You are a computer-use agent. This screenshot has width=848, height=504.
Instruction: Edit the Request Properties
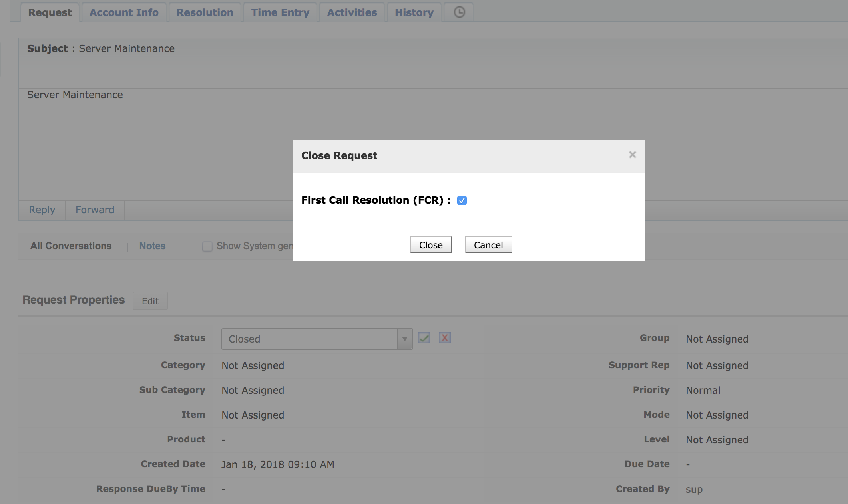(x=150, y=300)
